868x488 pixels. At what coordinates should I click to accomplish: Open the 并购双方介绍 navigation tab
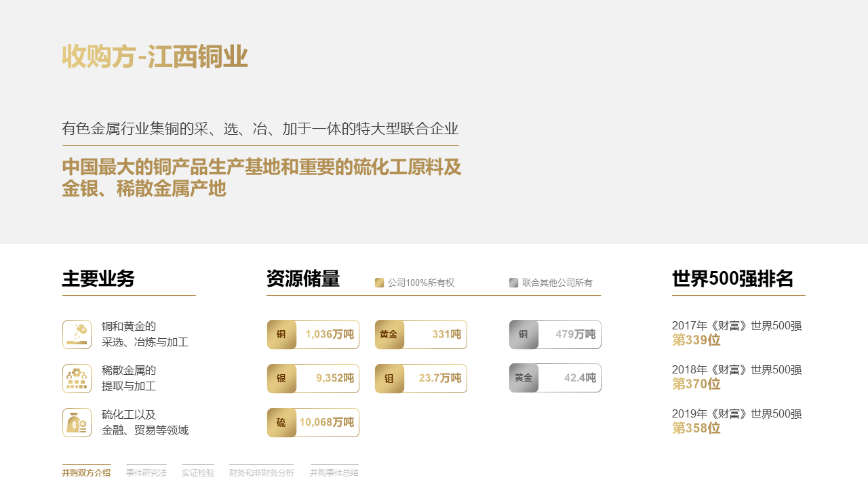[x=86, y=472]
